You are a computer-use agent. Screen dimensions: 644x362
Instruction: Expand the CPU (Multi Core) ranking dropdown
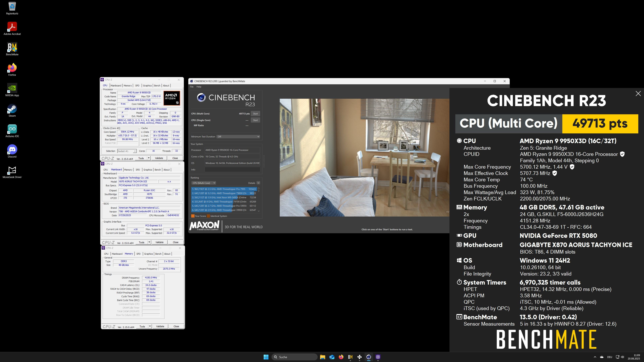(204, 183)
